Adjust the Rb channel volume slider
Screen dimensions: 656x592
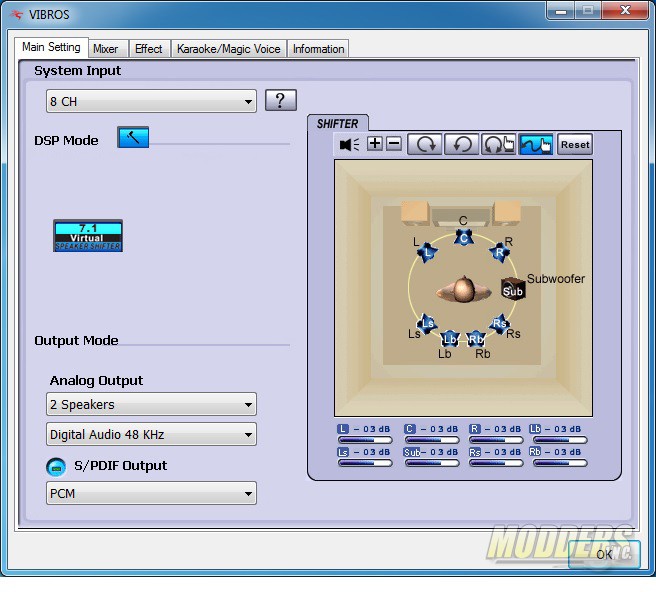pos(560,463)
